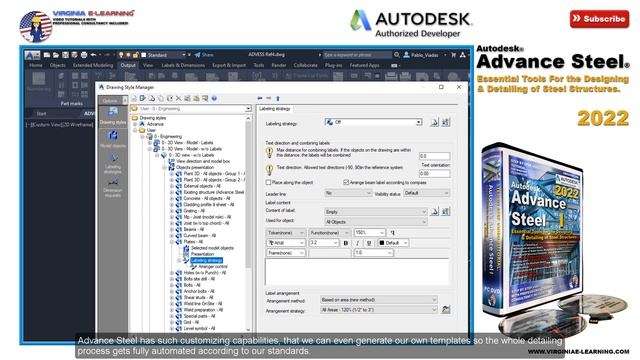Open the Arial font dropdown
The image size is (640, 360).
286,243
